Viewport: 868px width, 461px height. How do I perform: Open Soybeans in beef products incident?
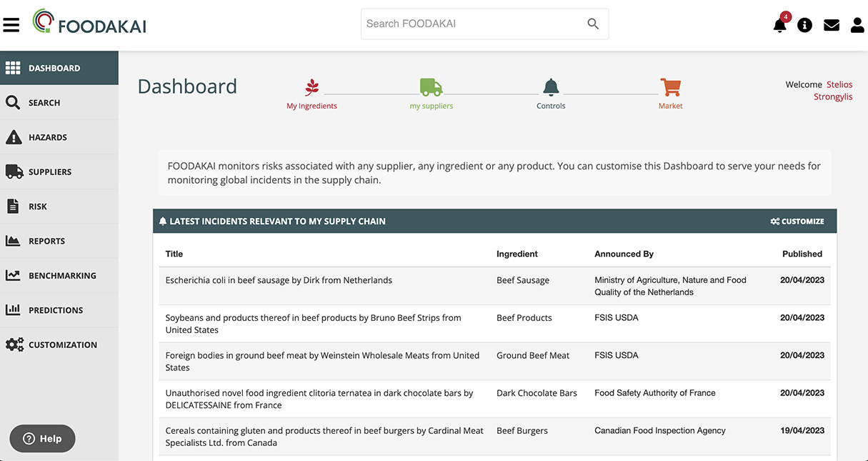313,324
